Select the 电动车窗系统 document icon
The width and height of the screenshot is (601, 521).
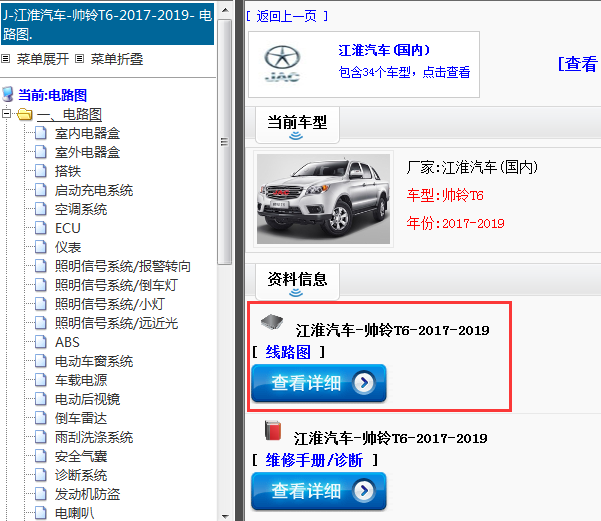(41, 361)
